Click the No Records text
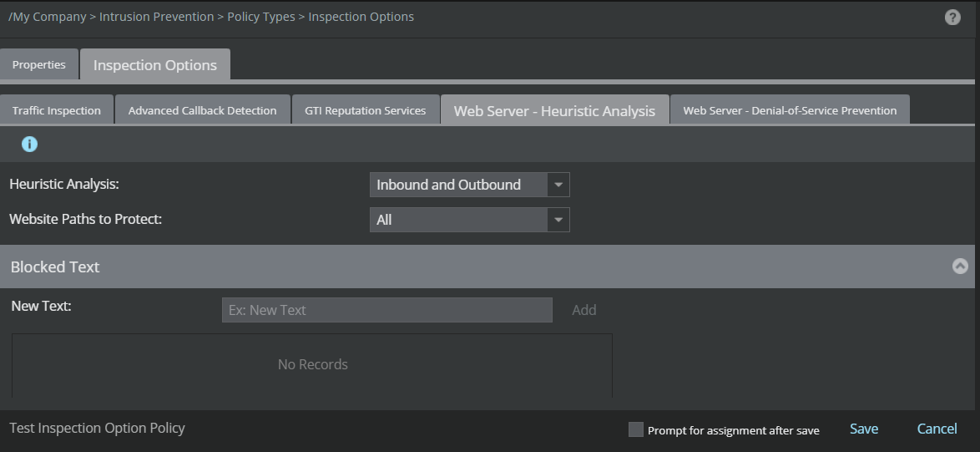 click(x=312, y=364)
